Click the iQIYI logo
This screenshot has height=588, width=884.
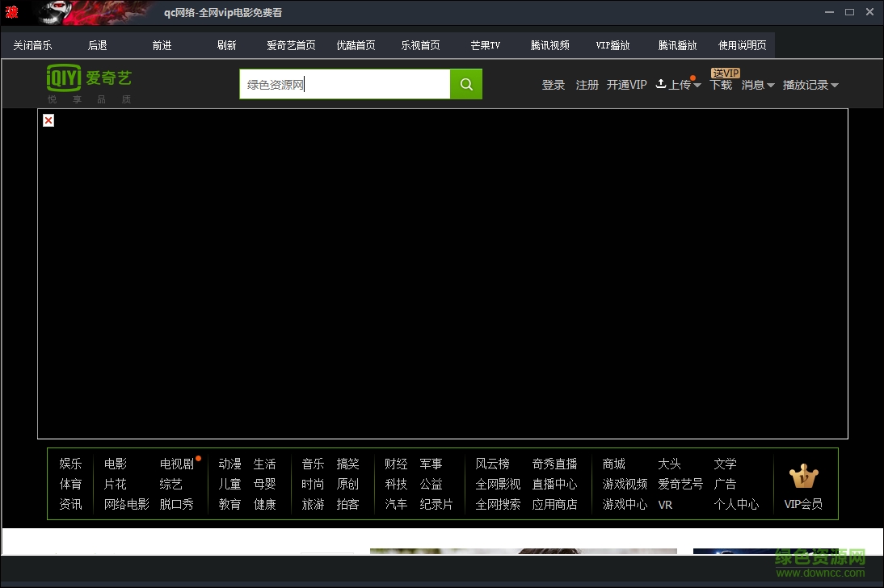point(89,78)
